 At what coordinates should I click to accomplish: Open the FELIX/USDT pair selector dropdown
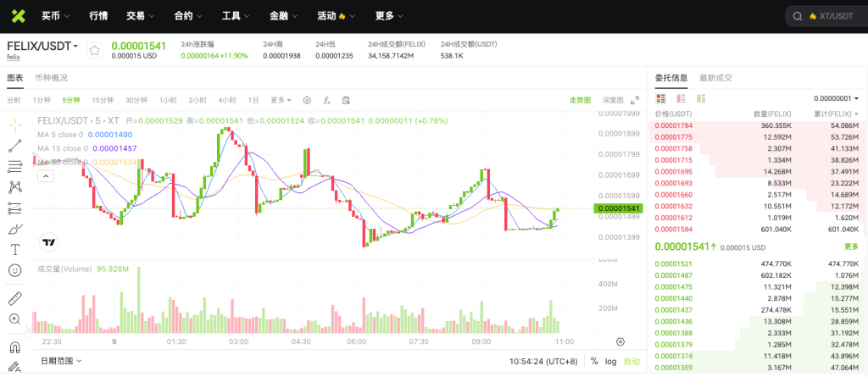point(42,46)
